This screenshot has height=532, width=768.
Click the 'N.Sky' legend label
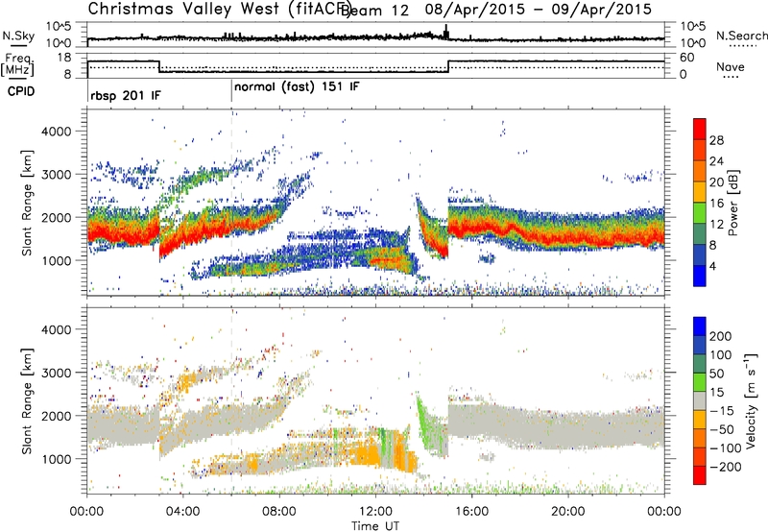tap(18, 36)
